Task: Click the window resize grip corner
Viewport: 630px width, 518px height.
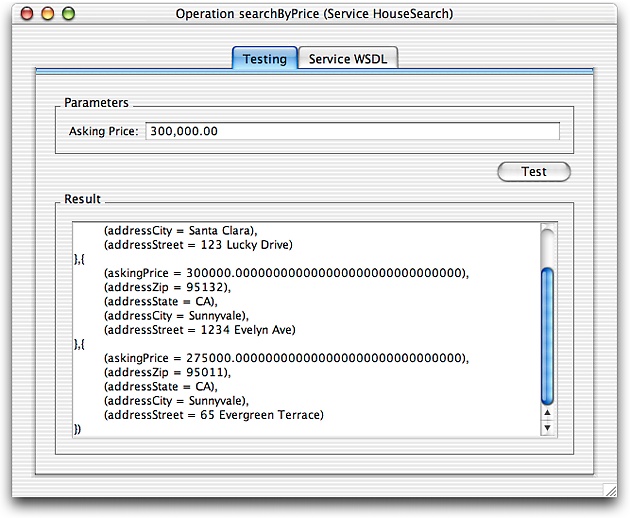Action: coord(610,490)
